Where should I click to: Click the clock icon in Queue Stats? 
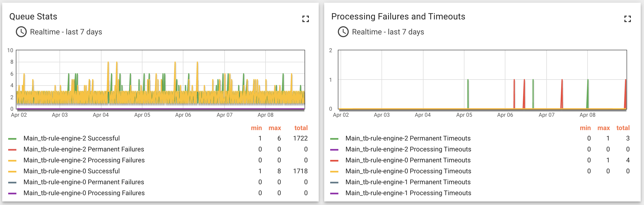click(21, 32)
